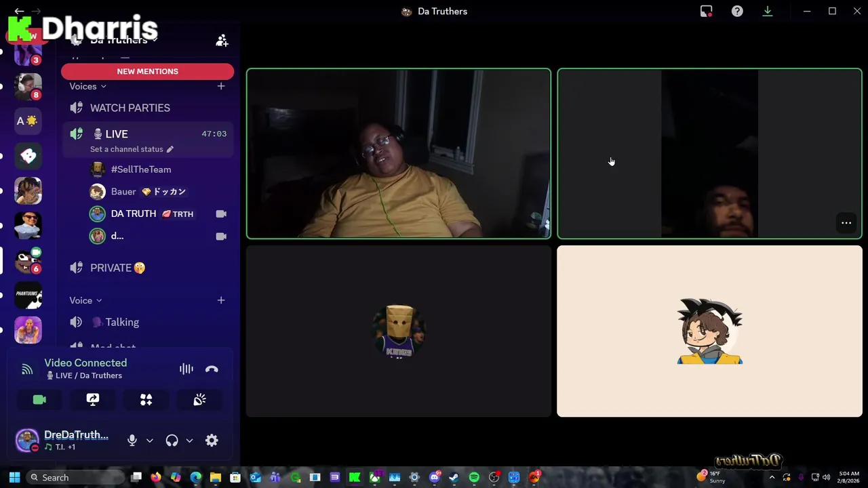Open the PHANTOMS server icon
This screenshot has width=868, height=488.
click(28, 296)
